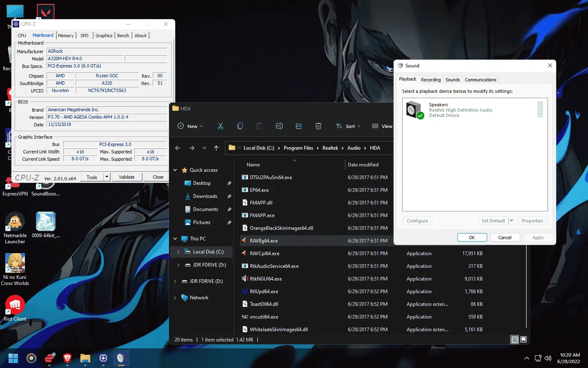Open the recent locations chevron in Explorer
Viewport: 588px width, 368px height.
tap(204, 148)
